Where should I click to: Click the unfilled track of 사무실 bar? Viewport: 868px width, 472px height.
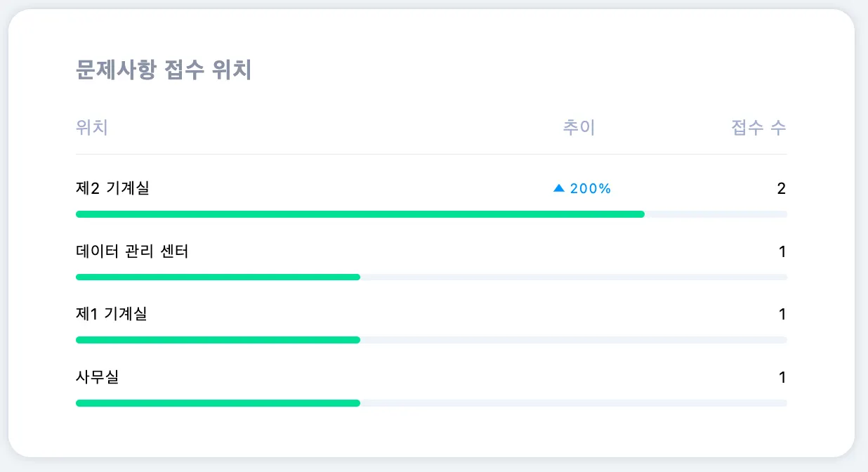click(x=573, y=403)
